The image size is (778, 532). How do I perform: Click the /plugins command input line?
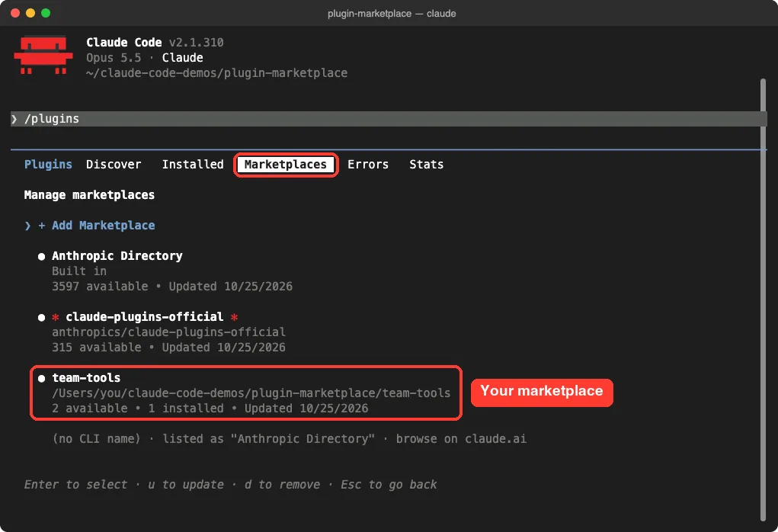tap(389, 119)
